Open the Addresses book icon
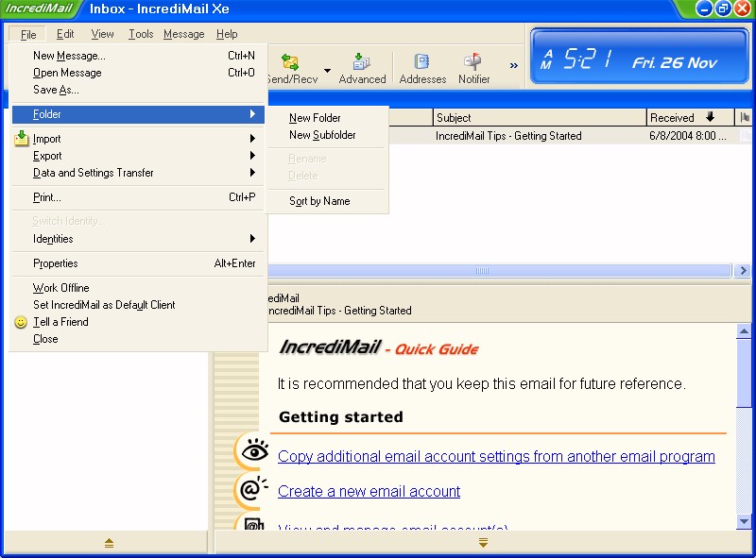 422,62
